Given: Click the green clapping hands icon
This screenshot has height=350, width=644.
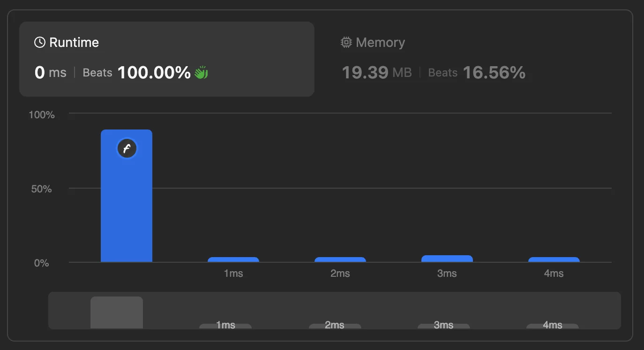Looking at the screenshot, I should coord(201,72).
